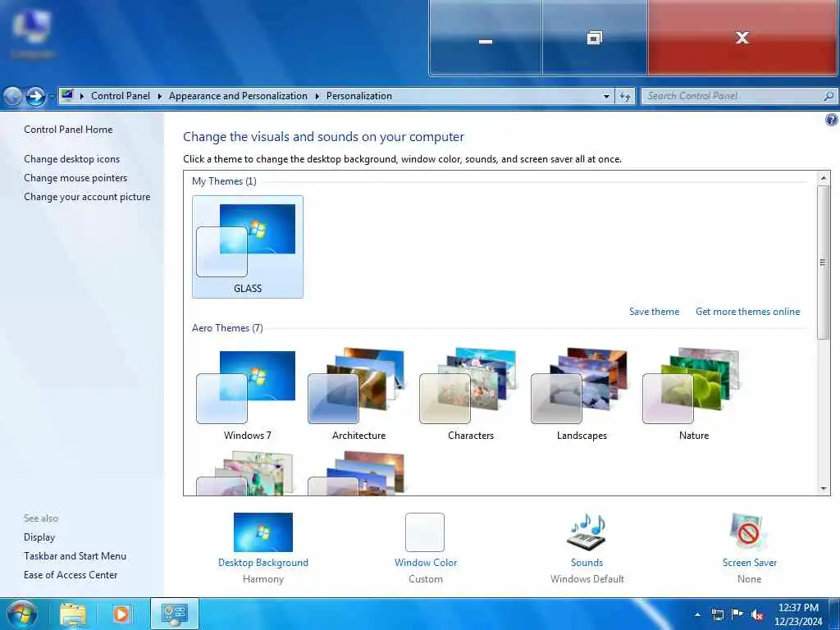Launch Windows Media Player from taskbar
Screen dimensions: 840x630
coord(121,614)
